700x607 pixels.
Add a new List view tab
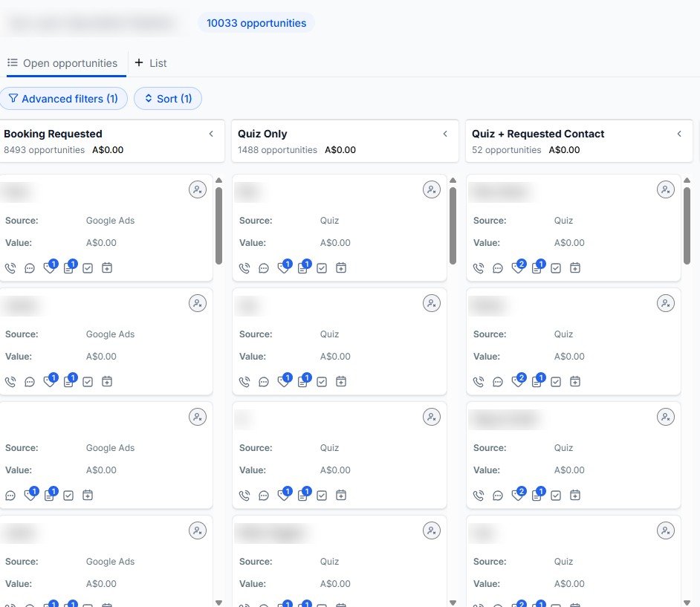point(150,63)
